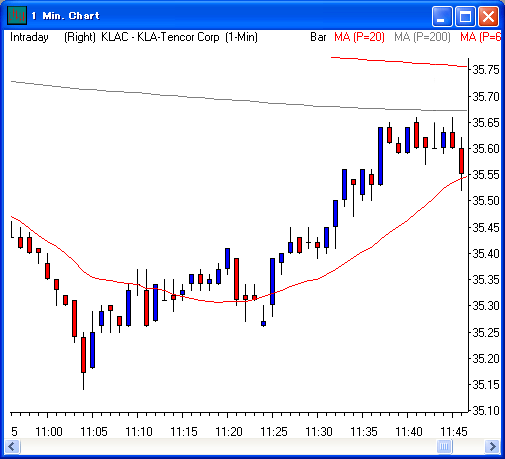Select the 'MA (P=200)' legend entry

point(422,37)
